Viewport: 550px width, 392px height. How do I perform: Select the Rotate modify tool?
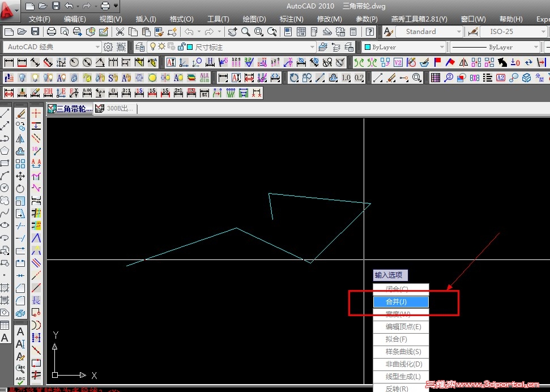coord(20,189)
